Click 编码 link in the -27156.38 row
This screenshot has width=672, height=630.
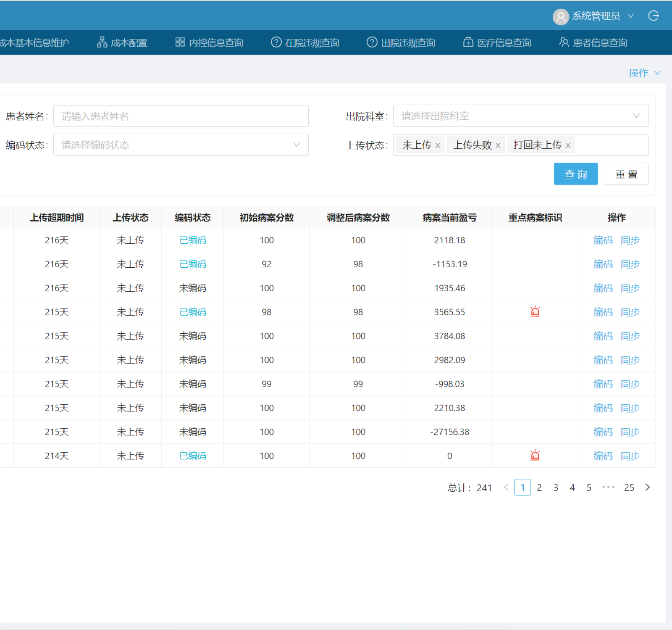point(603,432)
